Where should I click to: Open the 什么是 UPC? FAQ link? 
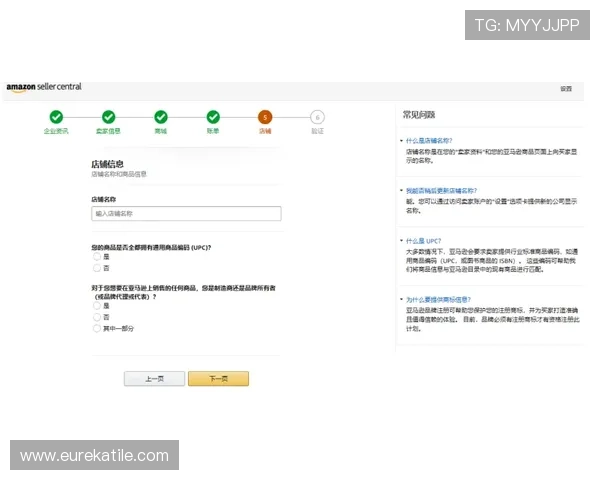[423, 241]
